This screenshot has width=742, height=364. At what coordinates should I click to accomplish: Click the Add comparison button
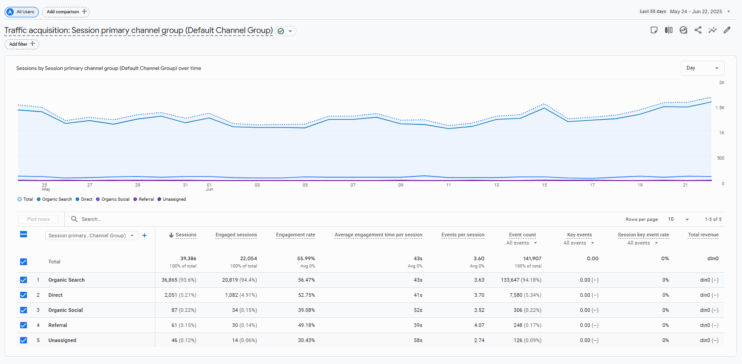[66, 11]
